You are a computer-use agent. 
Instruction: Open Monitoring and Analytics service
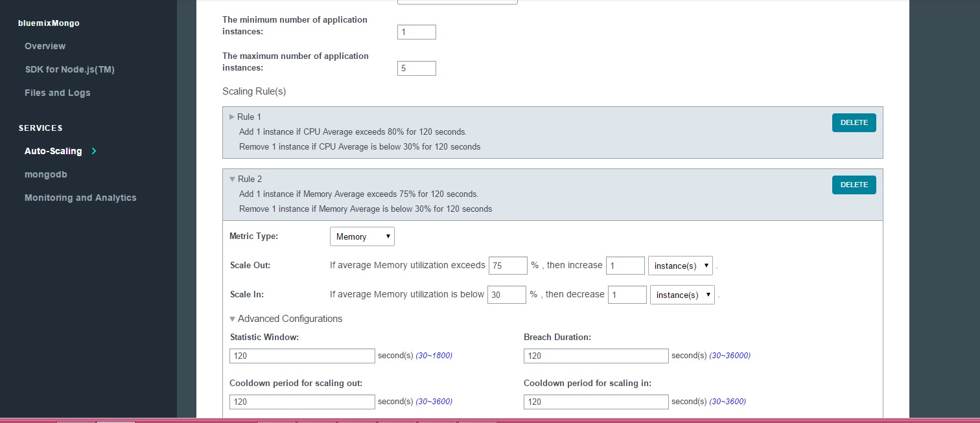click(x=80, y=198)
